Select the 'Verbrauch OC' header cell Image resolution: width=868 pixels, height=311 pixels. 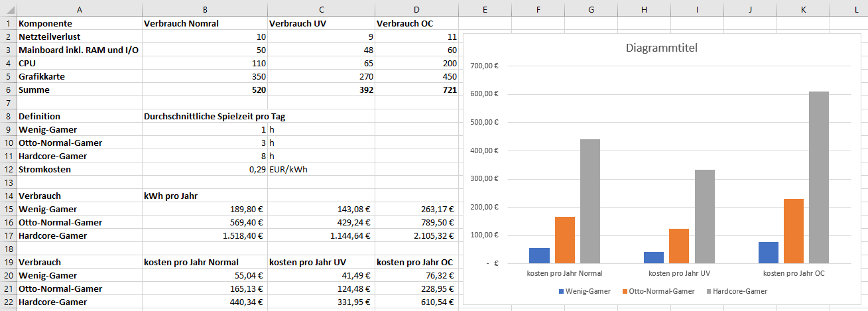(416, 23)
